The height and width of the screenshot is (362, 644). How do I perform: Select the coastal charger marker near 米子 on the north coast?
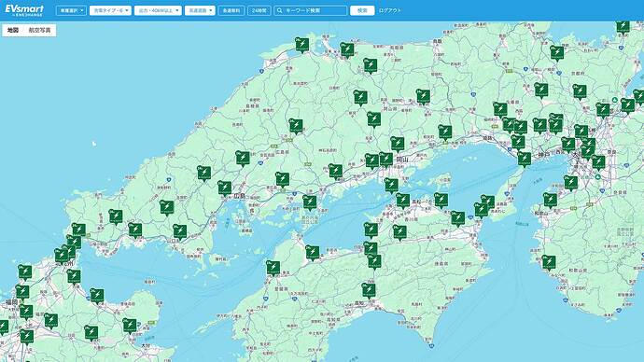(x=347, y=49)
